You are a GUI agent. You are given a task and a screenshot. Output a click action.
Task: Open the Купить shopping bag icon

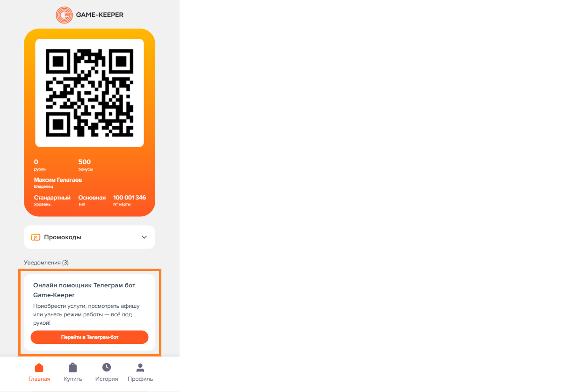click(73, 368)
